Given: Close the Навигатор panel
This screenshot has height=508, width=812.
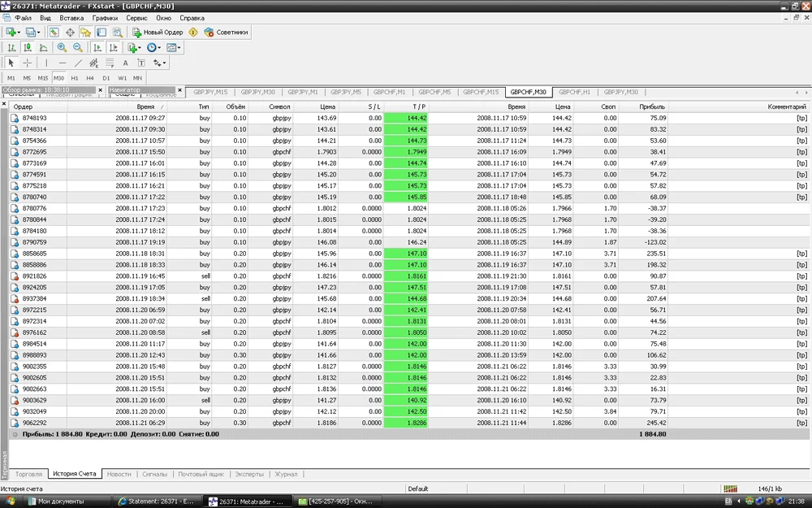Looking at the screenshot, I should point(180,90).
